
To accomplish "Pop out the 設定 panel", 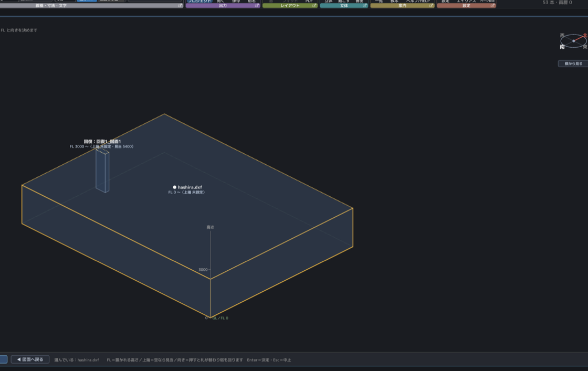I will tap(492, 6).
